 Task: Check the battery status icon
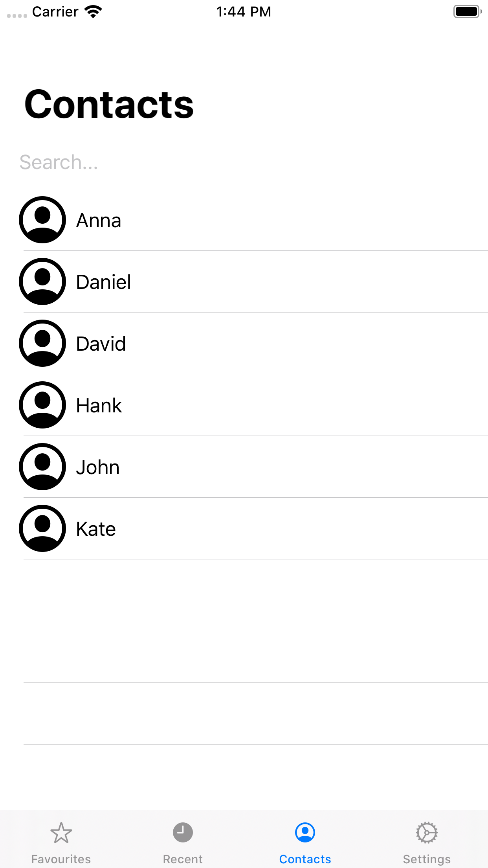467,11
